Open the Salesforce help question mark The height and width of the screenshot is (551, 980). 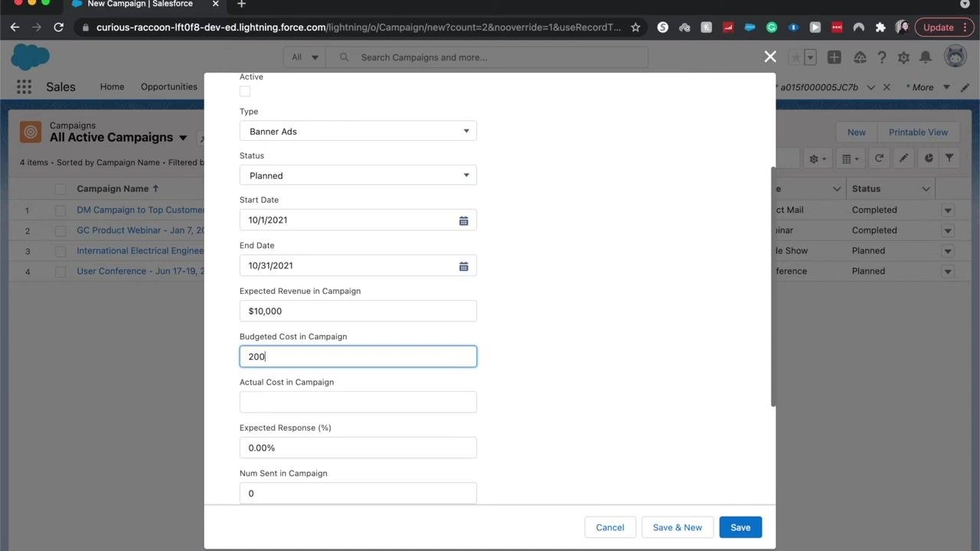[x=882, y=57]
